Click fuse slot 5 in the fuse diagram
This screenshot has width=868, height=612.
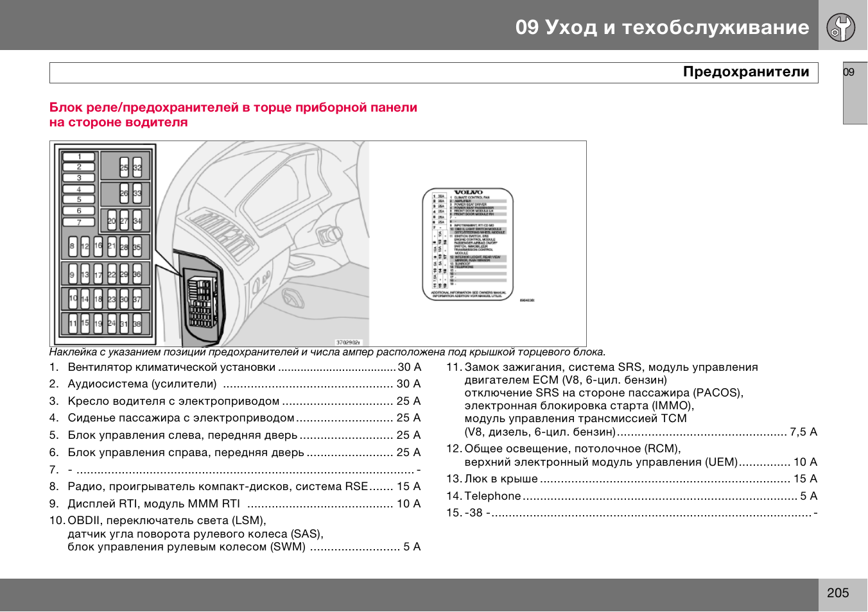tap(79, 200)
